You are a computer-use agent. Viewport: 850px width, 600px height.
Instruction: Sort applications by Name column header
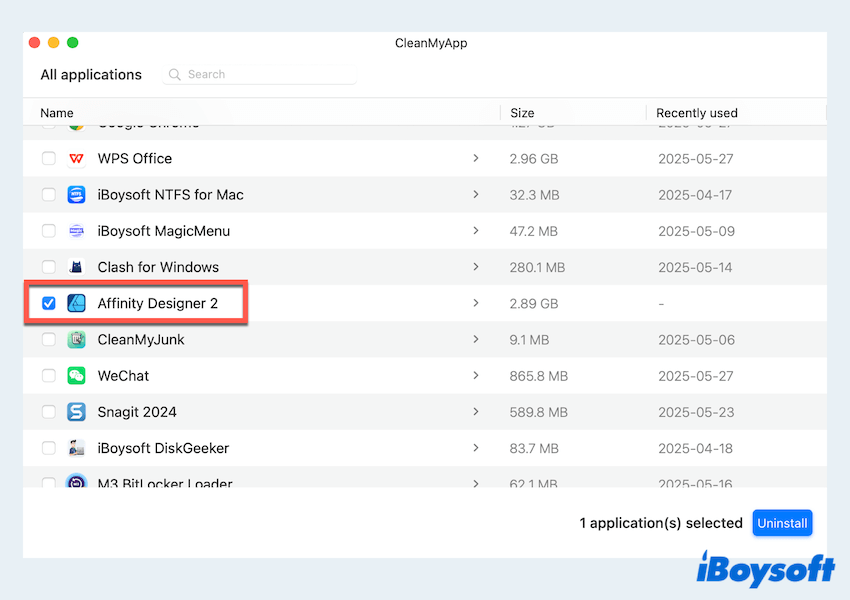(57, 113)
